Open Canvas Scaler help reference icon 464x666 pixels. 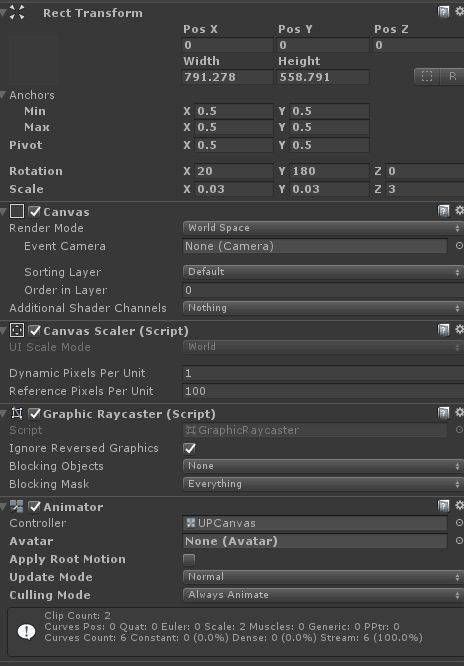tap(443, 330)
